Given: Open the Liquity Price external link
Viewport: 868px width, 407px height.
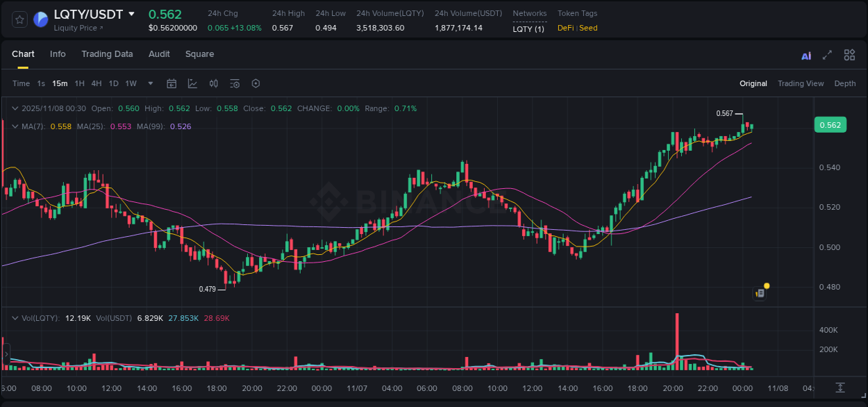Looking at the screenshot, I should pos(76,28).
